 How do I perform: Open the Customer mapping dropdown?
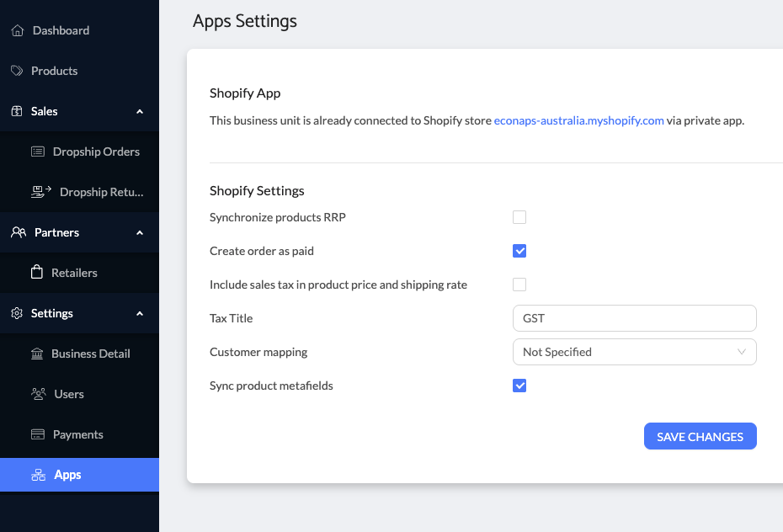[x=634, y=352]
